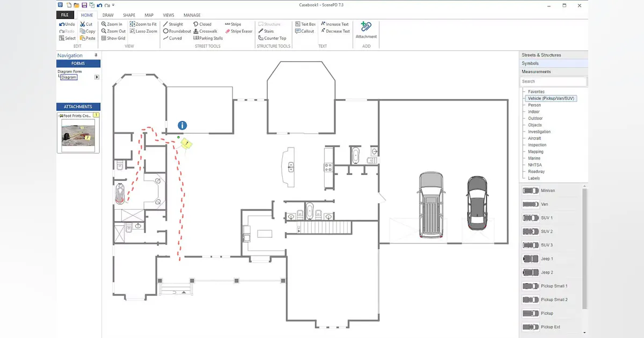Screen dimensions: 644x338
Task: Choose the Crosswalk tool
Action: coord(205,31)
